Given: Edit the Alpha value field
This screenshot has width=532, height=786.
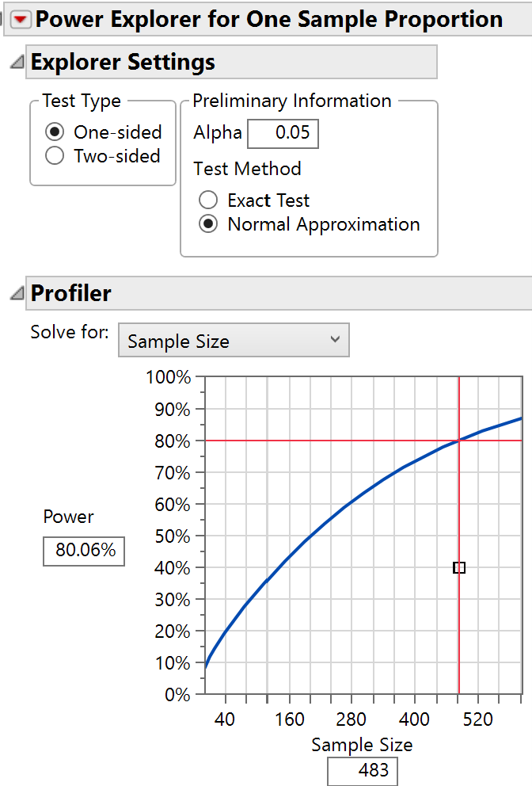Looking at the screenshot, I should [x=283, y=133].
